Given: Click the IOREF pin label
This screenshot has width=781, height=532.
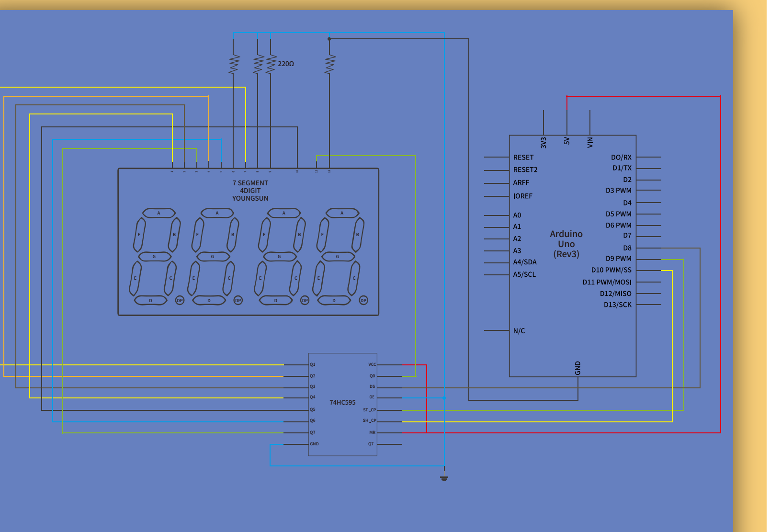Looking at the screenshot, I should coord(523,196).
